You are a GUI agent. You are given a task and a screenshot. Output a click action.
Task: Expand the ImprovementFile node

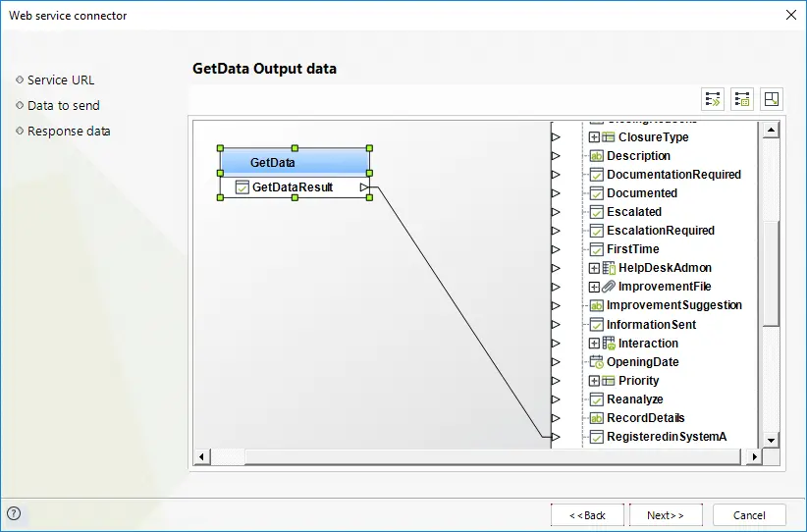[594, 287]
